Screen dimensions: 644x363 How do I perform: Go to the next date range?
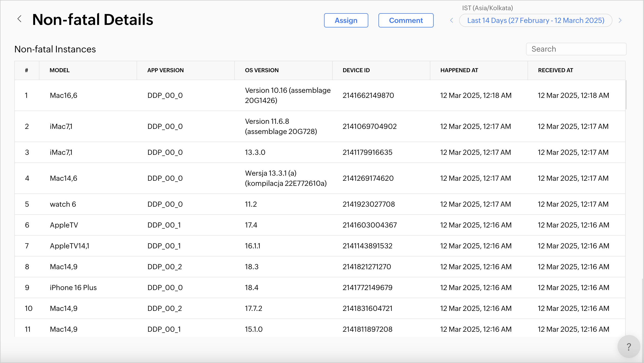click(620, 20)
